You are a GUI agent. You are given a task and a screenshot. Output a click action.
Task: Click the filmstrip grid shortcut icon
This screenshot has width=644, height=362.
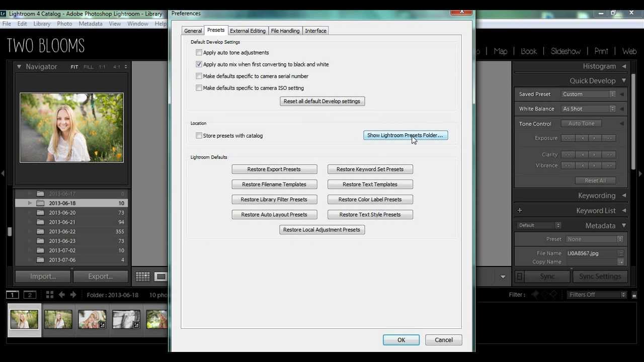coord(49,295)
